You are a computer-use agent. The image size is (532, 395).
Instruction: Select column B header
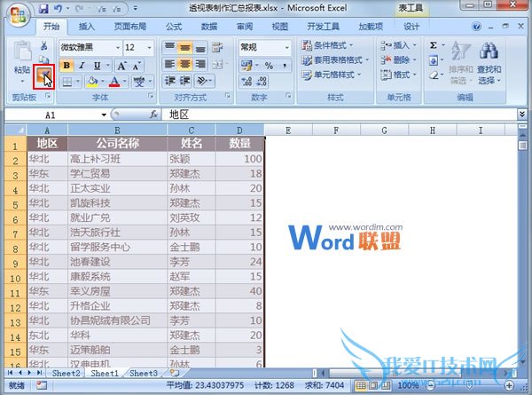point(117,130)
